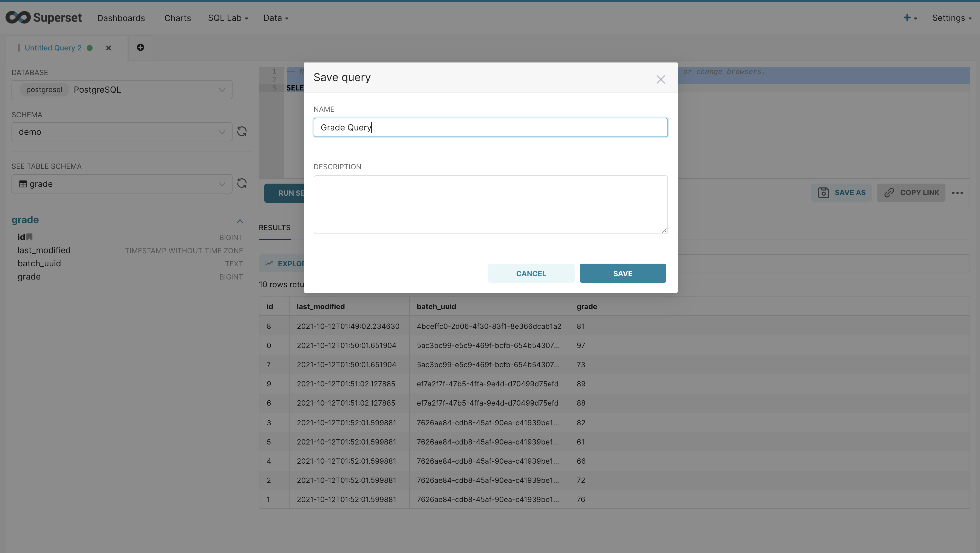Click the Cancel button in dialog
This screenshot has height=553, width=980.
pyautogui.click(x=531, y=273)
